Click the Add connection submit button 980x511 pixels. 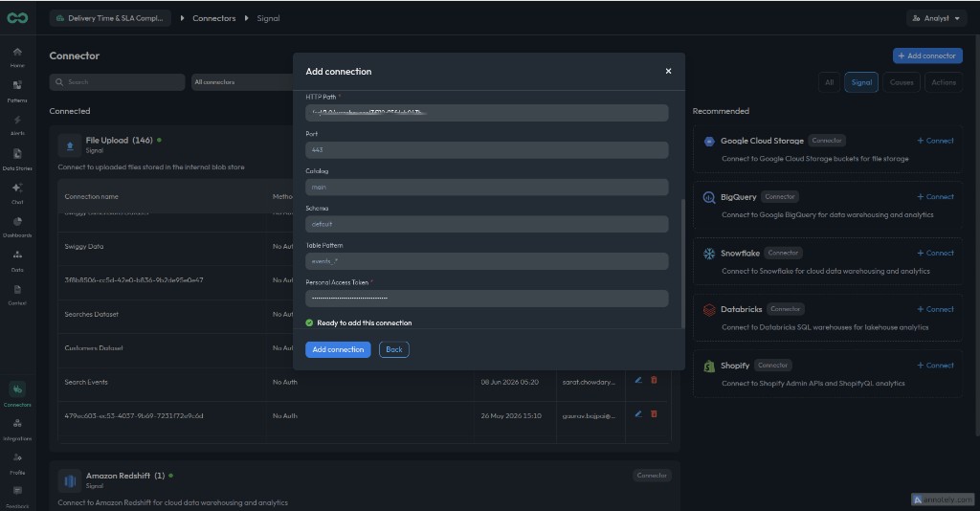pyautogui.click(x=338, y=349)
